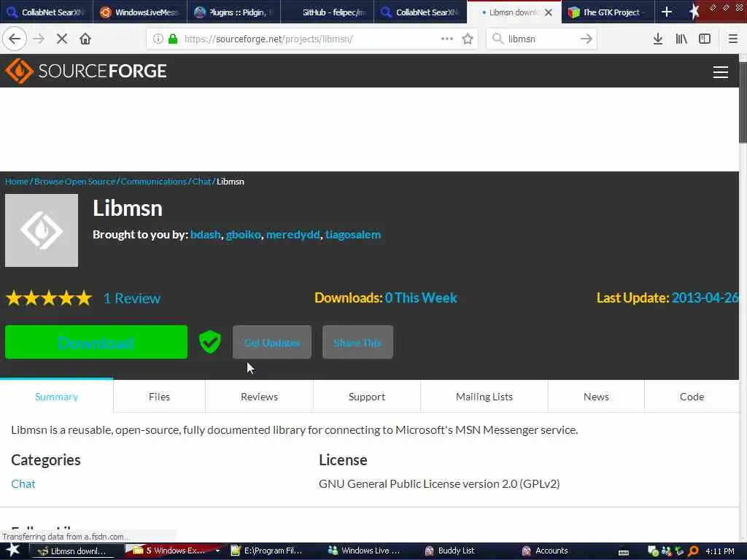
Task: Open the browser home page
Action: (x=85, y=39)
